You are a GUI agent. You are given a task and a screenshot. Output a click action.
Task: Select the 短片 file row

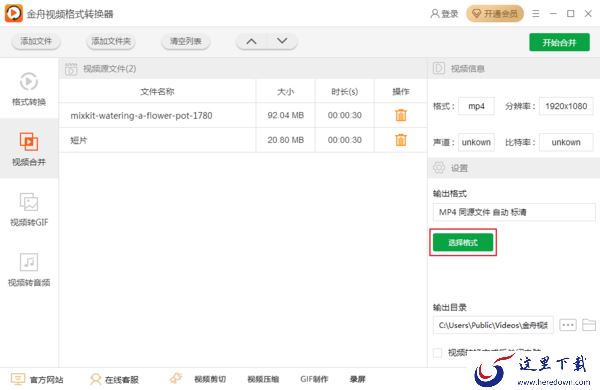click(x=243, y=140)
